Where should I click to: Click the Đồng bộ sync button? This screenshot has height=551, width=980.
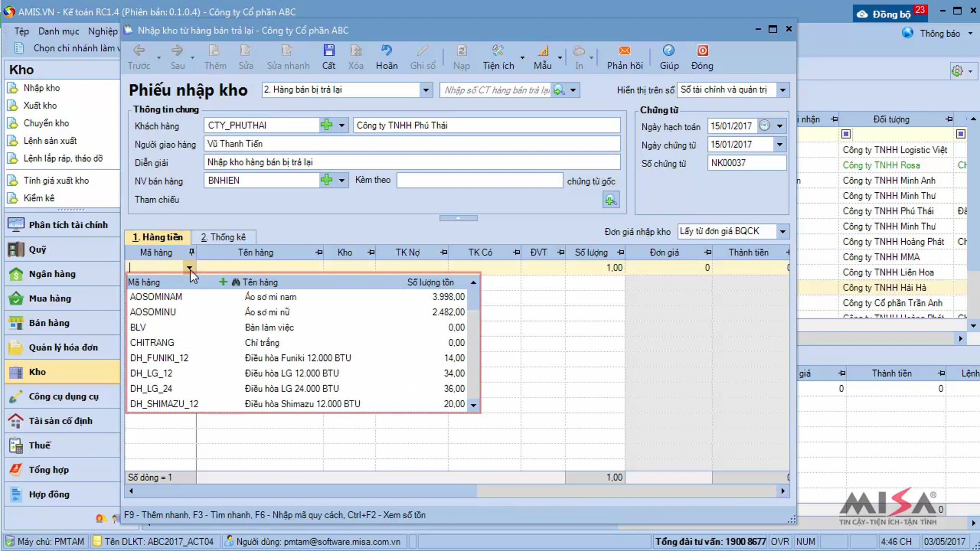(890, 14)
